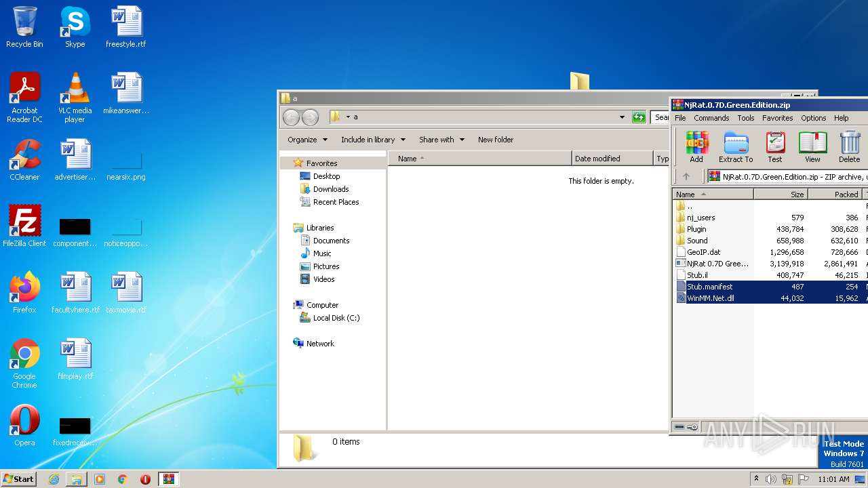The width and height of the screenshot is (868, 488).
Task: Click the Extract To toolbar icon
Action: 736,146
